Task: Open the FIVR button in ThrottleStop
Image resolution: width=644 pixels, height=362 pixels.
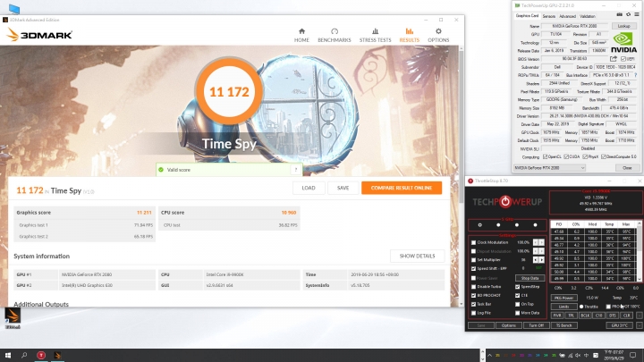Action: [557, 316]
